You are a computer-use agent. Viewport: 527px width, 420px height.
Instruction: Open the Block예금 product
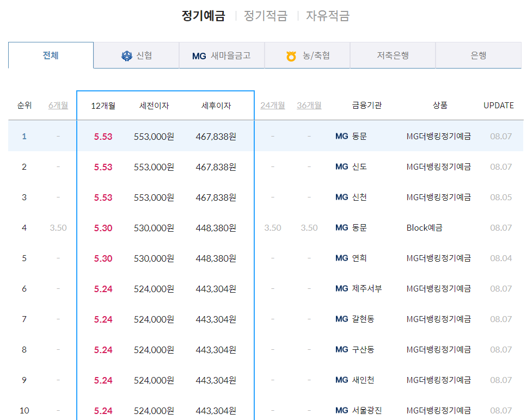(x=424, y=228)
